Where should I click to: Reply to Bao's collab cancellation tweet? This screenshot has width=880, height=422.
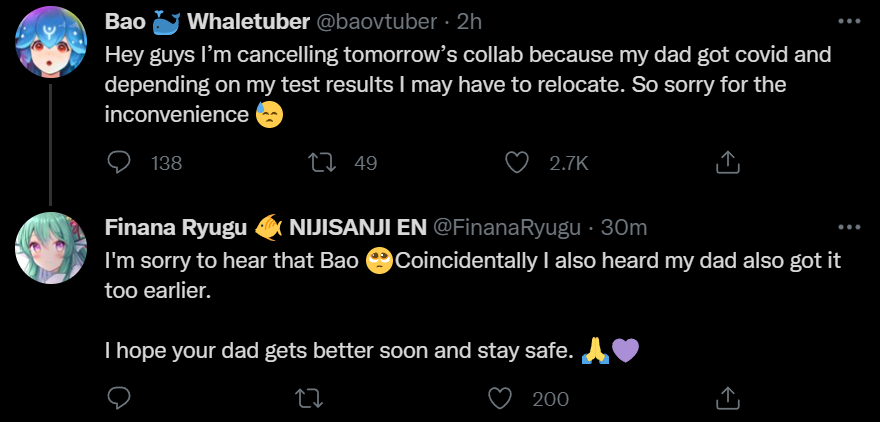coord(119,162)
